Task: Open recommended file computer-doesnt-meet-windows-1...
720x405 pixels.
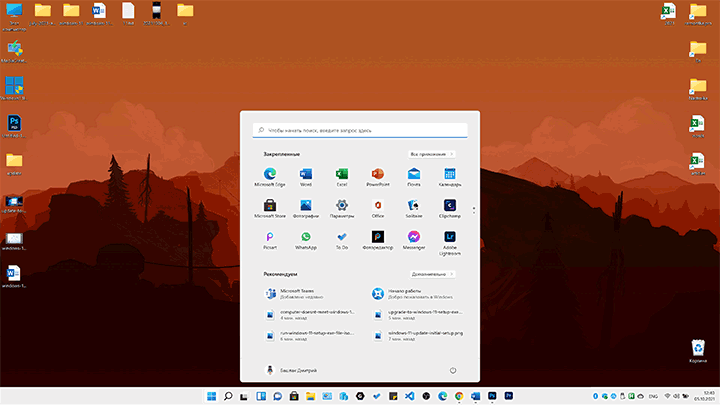Action: (x=309, y=315)
